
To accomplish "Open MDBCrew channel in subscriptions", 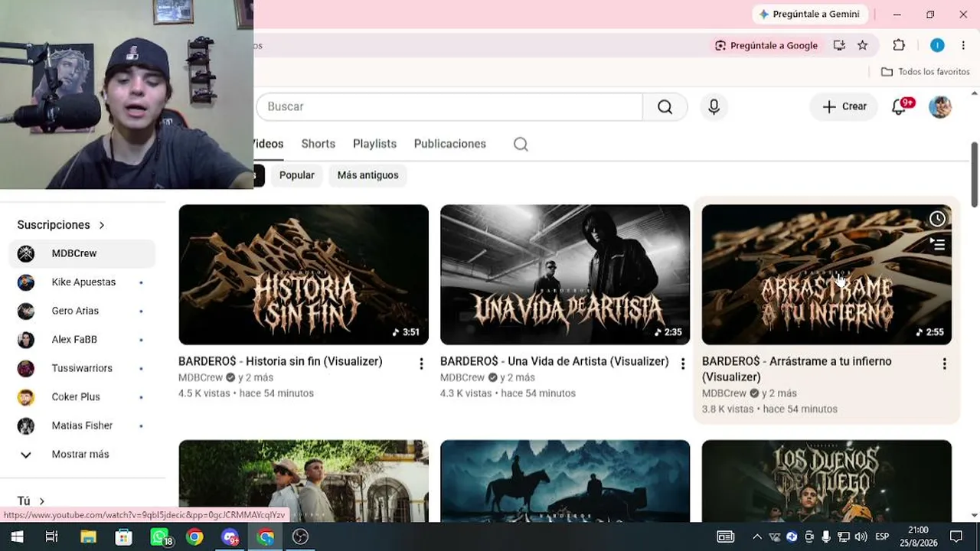I will click(x=83, y=253).
